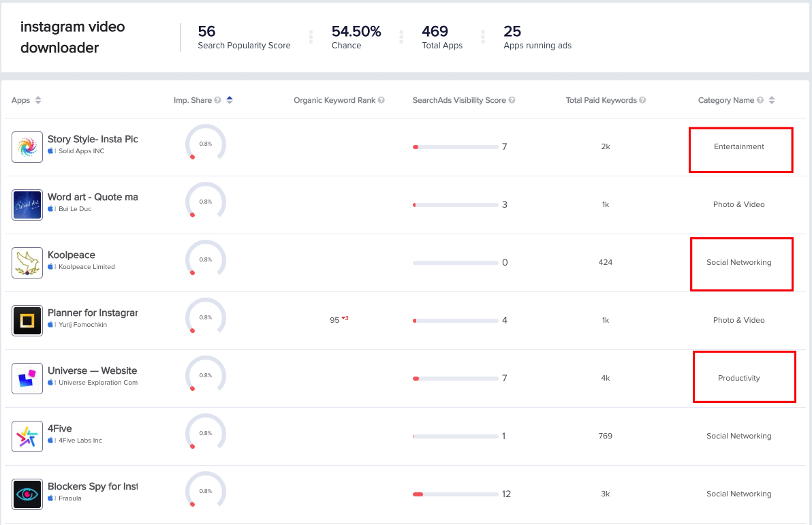Image resolution: width=812 pixels, height=525 pixels.
Task: Click the 3k paid keywords value
Action: tap(606, 494)
